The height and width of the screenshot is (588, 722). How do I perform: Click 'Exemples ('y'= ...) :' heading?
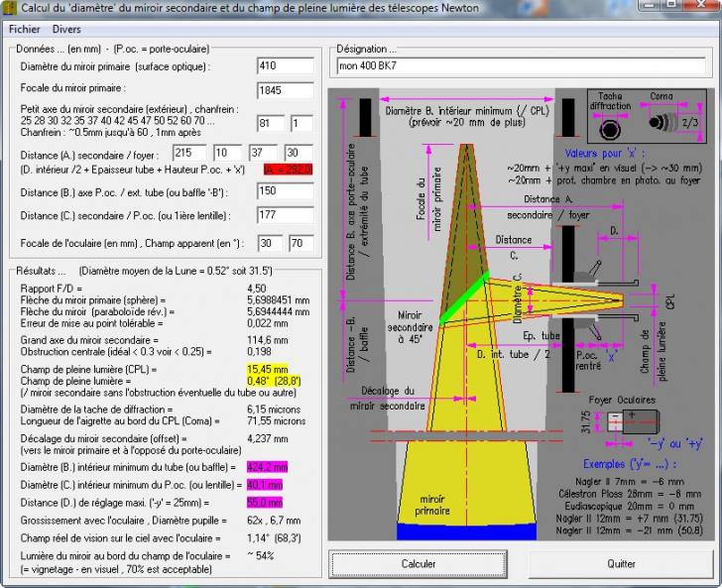coord(630,464)
